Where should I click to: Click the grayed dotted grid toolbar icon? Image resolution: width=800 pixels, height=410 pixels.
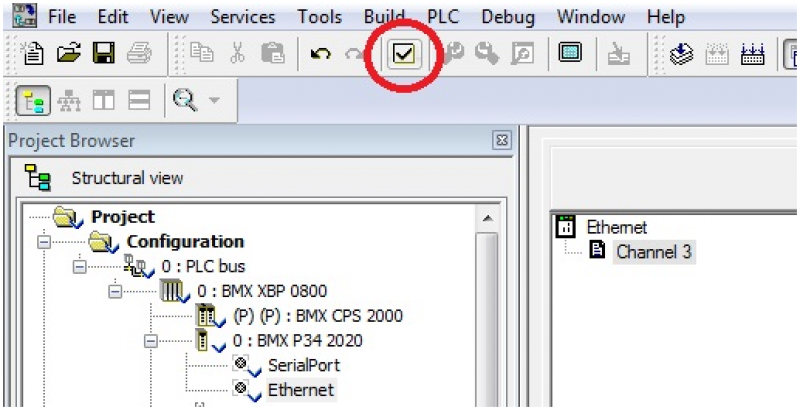point(717,53)
